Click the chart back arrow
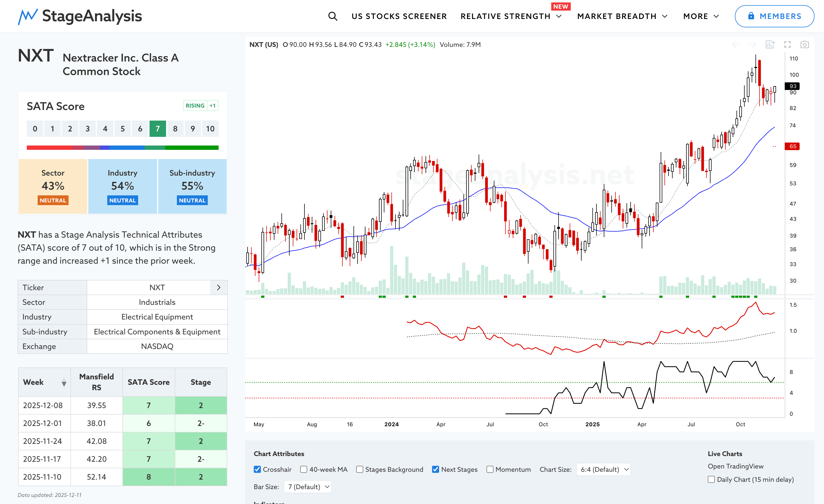The height and width of the screenshot is (504, 824). tap(735, 44)
